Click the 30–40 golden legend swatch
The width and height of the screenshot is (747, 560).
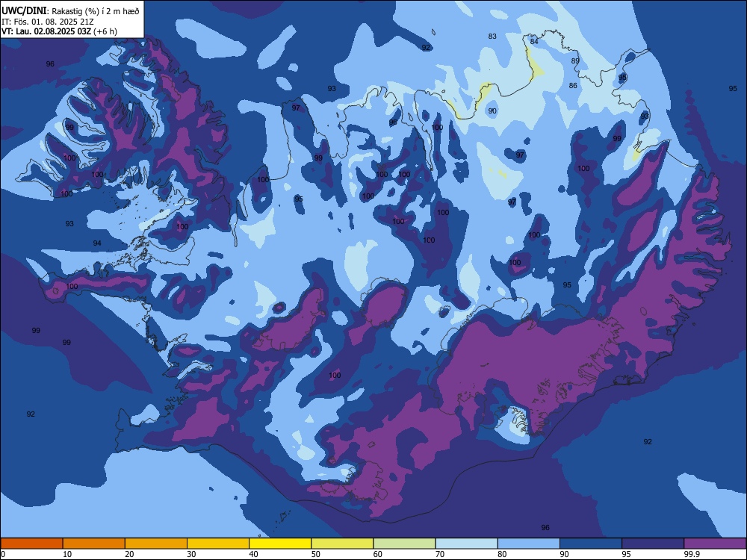point(218,544)
